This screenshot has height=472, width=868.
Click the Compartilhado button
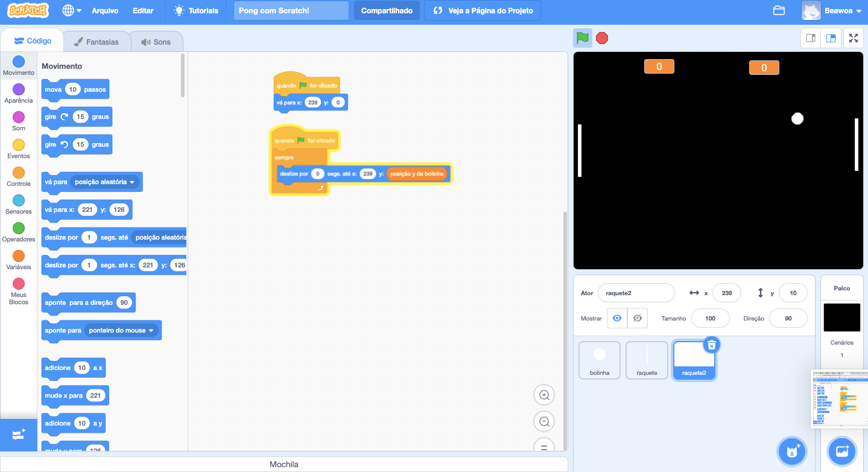387,10
